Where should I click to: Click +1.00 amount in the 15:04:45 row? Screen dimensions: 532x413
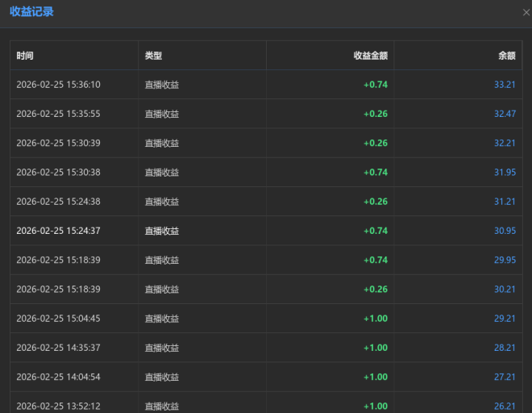pyautogui.click(x=375, y=319)
